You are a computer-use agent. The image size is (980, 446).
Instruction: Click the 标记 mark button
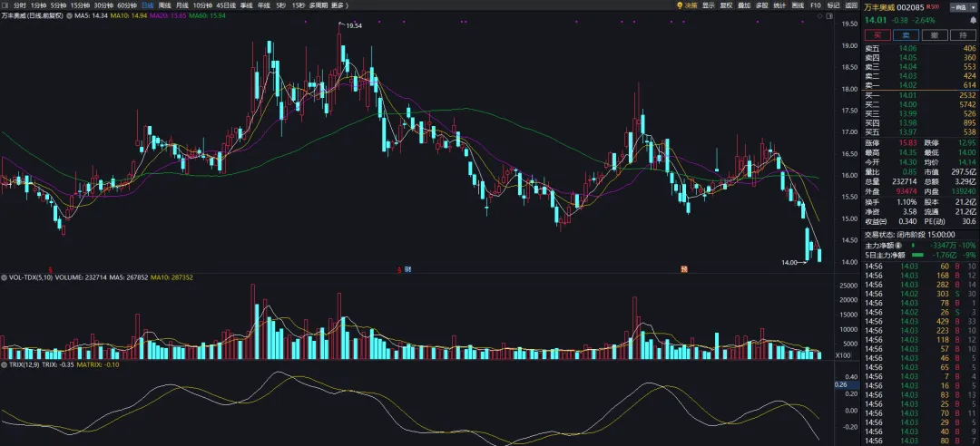pyautogui.click(x=833, y=5)
